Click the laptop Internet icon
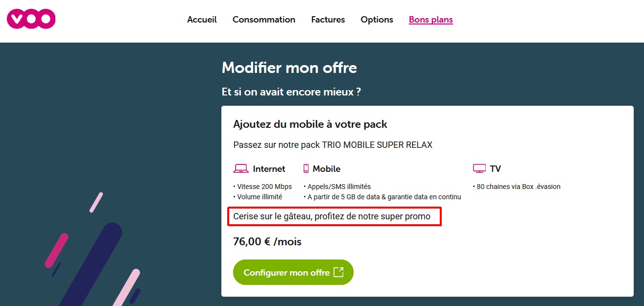 [240, 169]
